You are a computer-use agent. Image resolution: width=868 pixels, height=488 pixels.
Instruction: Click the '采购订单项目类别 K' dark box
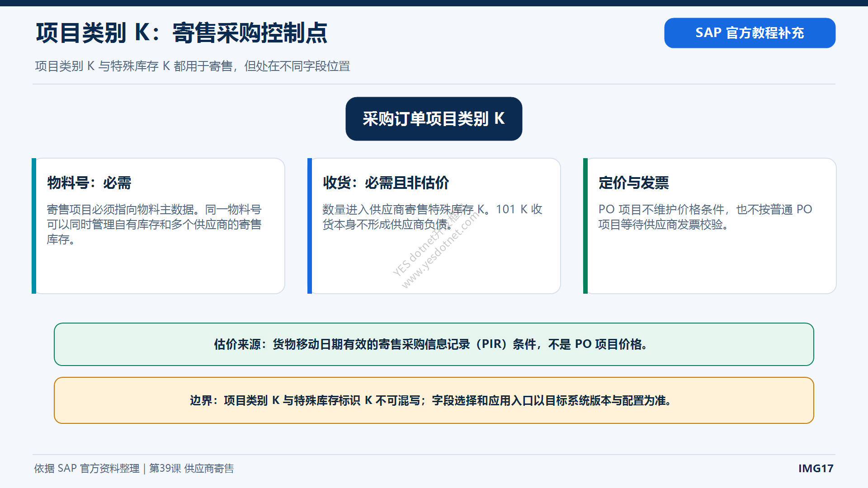[x=434, y=119]
